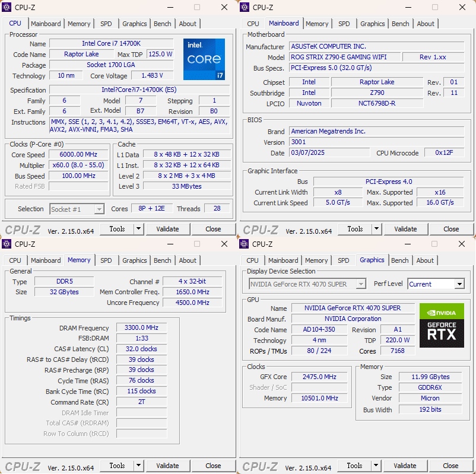
Task: Click the ROG STRIX Z790-E GAMING WIFI model
Action: [345, 57]
